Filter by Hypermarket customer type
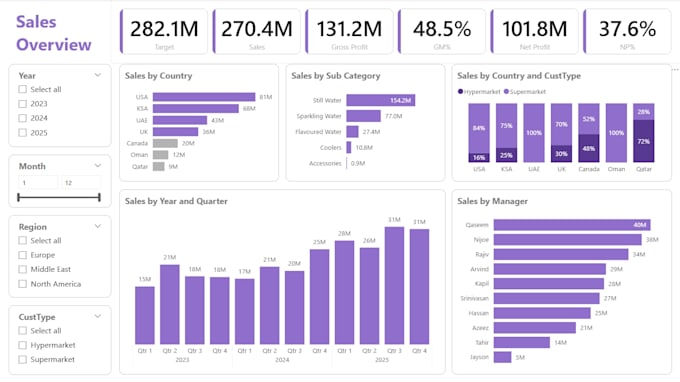This screenshot has width=680, height=382. tap(23, 345)
